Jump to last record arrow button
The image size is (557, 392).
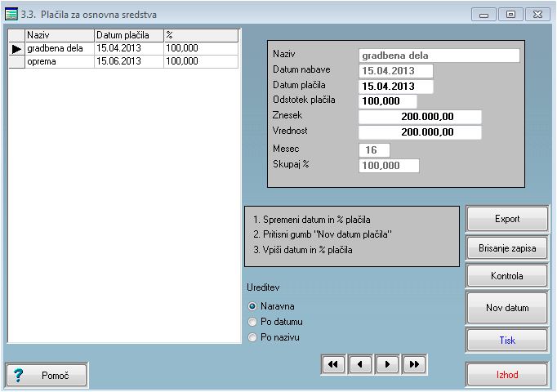414,364
